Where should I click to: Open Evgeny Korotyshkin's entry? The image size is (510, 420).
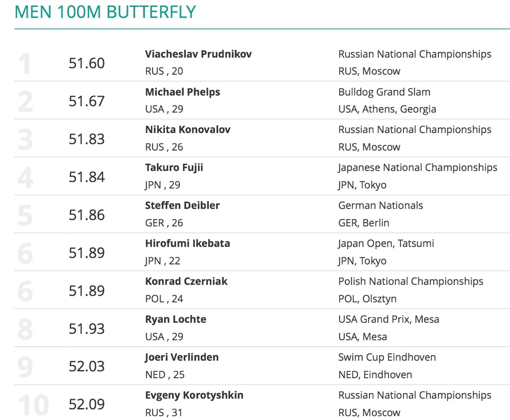click(194, 395)
